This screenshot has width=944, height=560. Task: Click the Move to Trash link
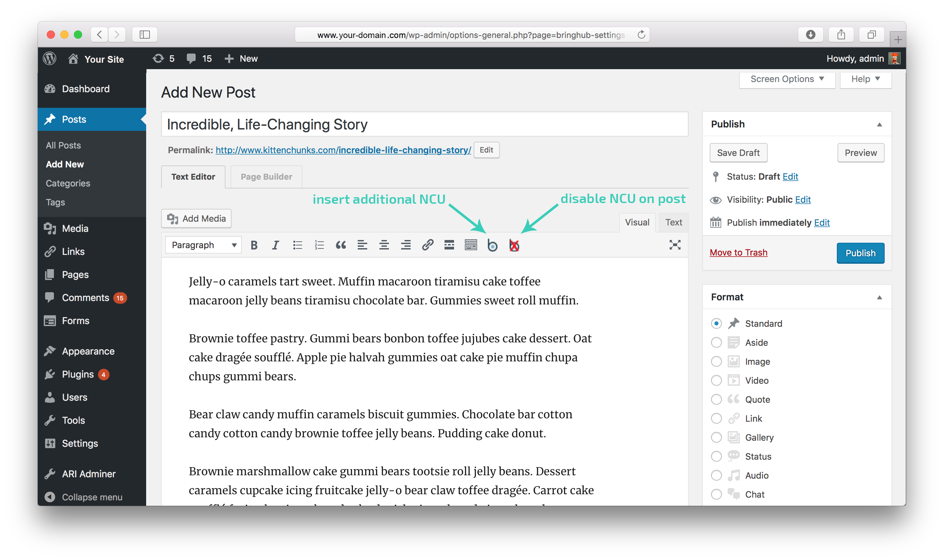(x=738, y=253)
